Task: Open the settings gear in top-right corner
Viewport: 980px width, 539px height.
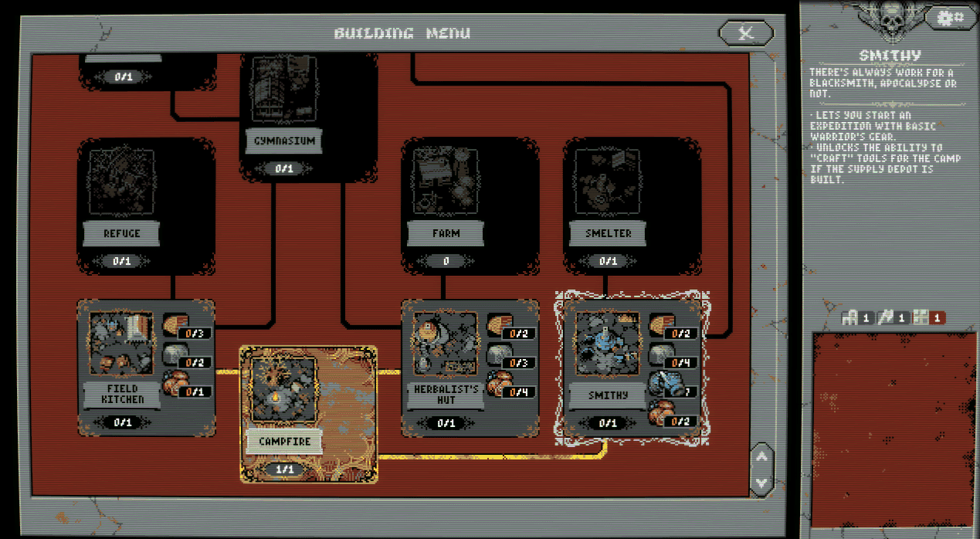Action: pos(950,16)
